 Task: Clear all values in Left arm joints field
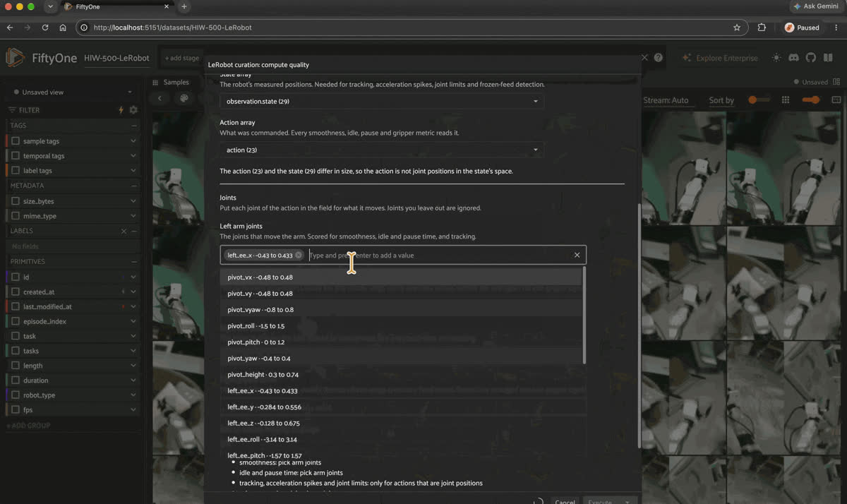[577, 256]
